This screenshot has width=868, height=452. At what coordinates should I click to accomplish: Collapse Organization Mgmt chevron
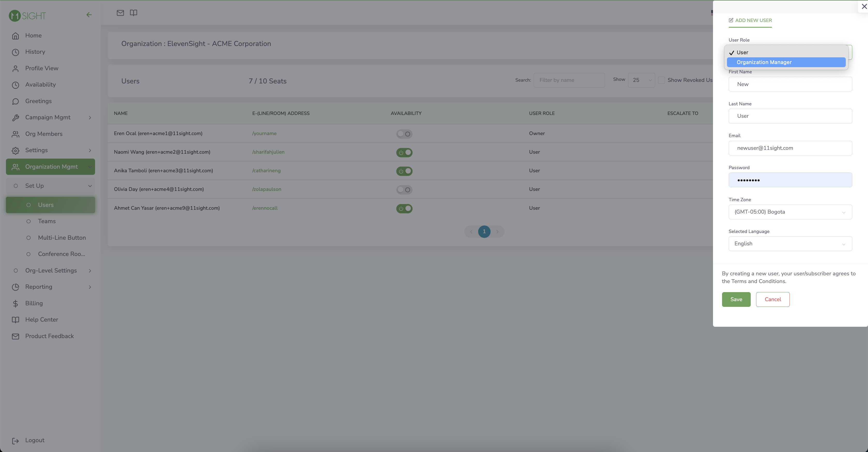90,167
